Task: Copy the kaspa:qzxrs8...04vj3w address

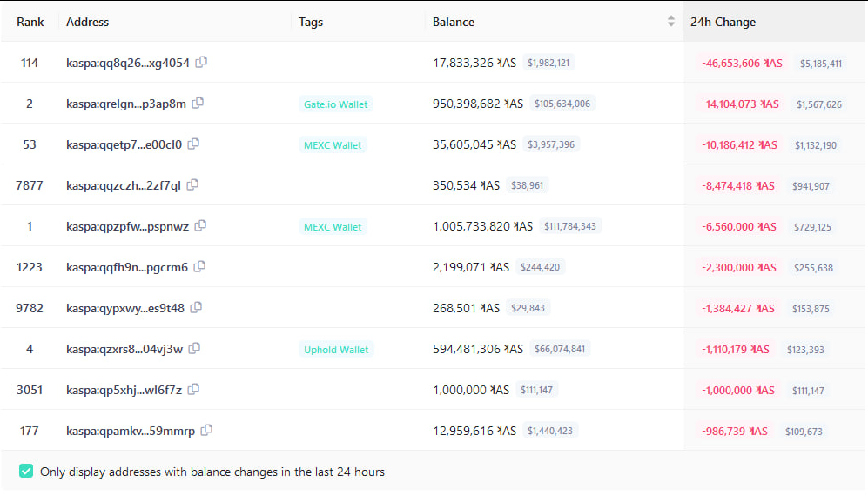Action: (x=195, y=349)
